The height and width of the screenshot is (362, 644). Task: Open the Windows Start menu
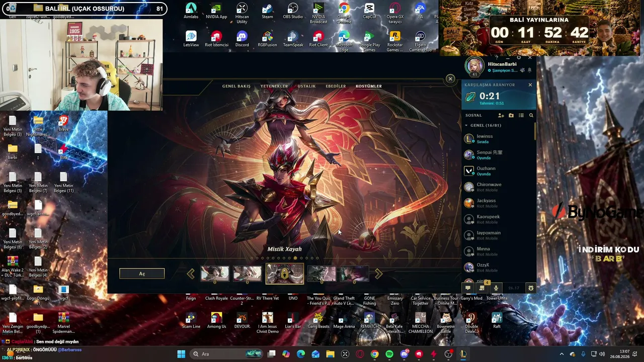coord(181,354)
